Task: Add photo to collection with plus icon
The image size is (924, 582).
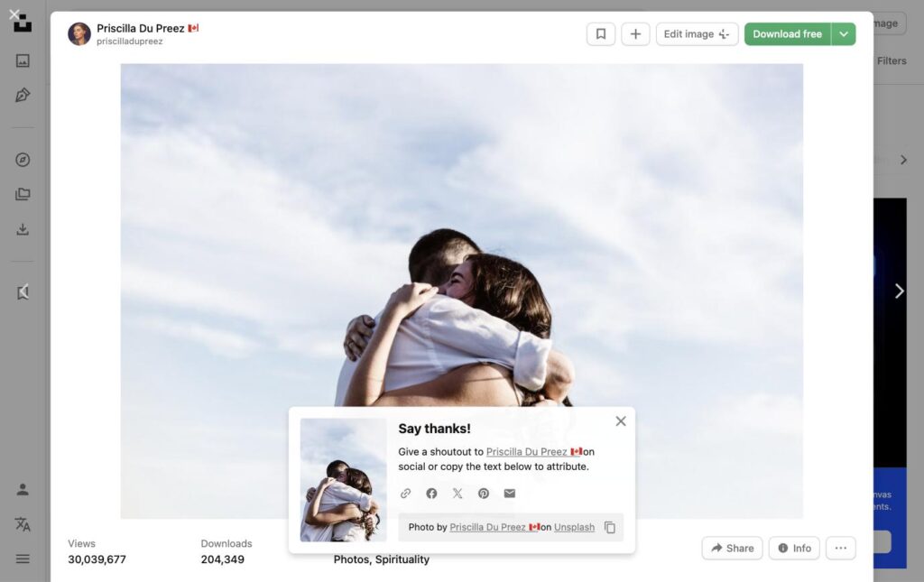Action: pyautogui.click(x=635, y=34)
